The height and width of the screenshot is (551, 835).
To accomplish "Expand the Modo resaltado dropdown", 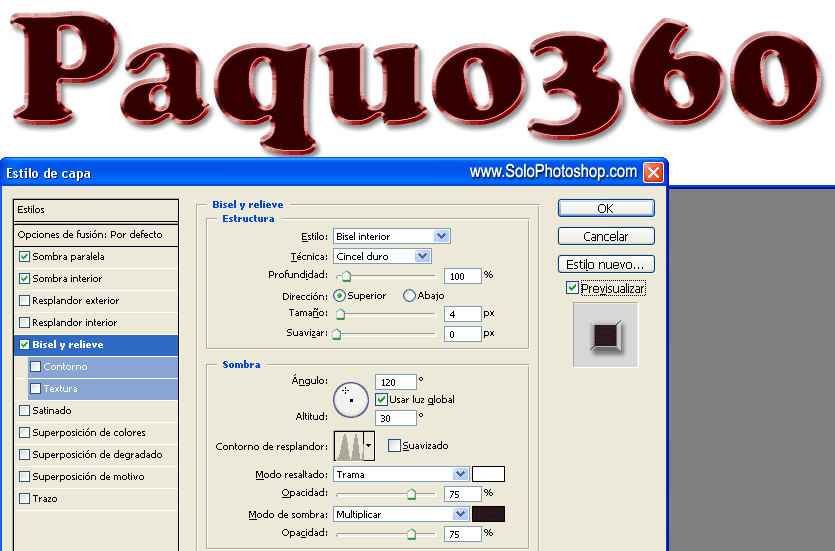I will pos(401,474).
